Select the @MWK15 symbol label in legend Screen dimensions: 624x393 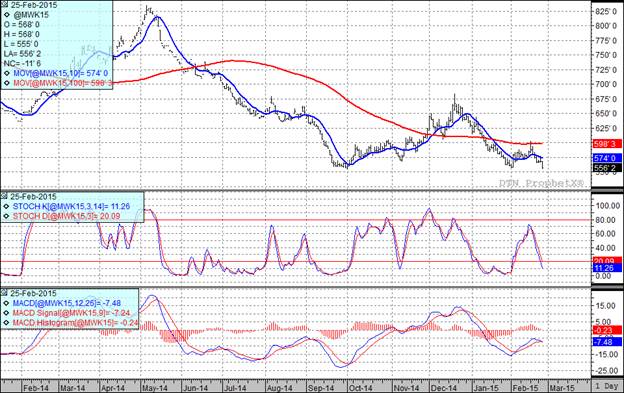[31, 15]
